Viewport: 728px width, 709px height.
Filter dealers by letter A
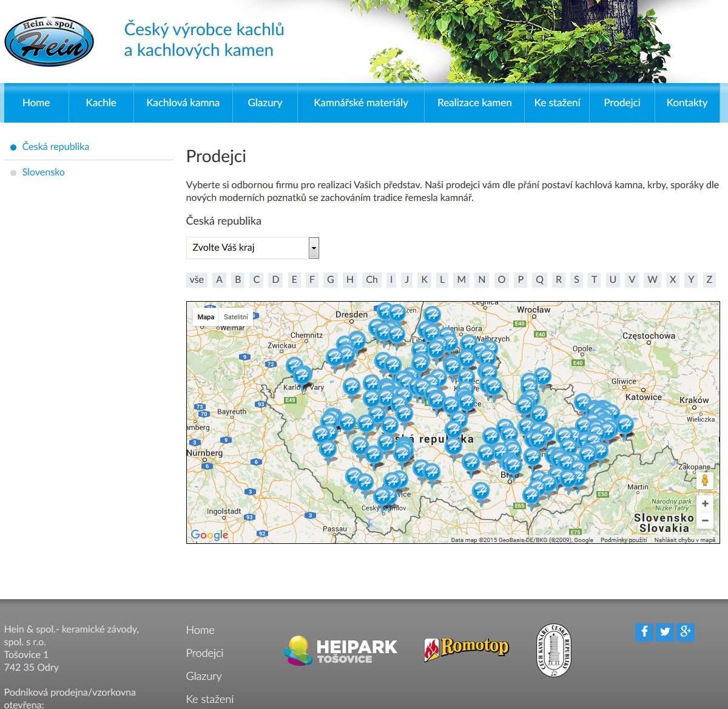coord(220,280)
